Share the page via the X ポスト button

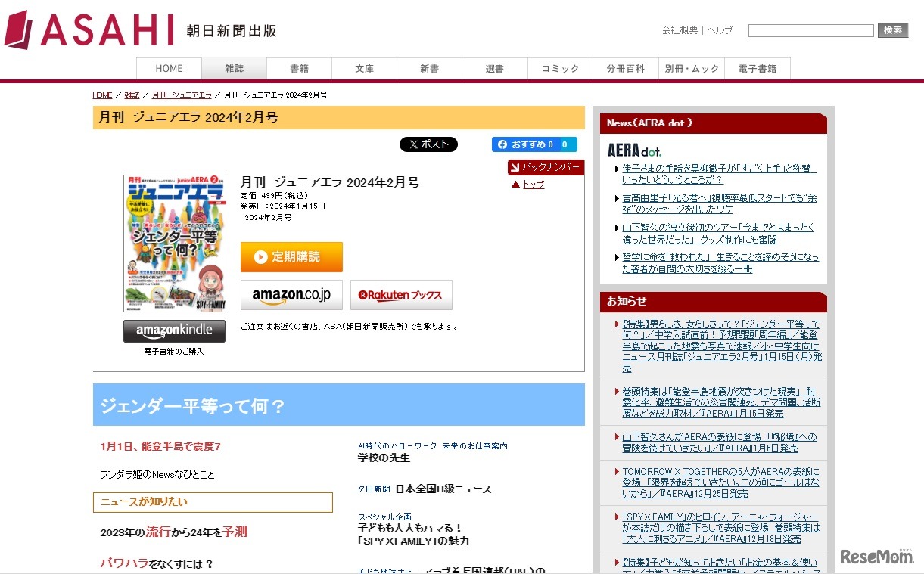(x=428, y=144)
